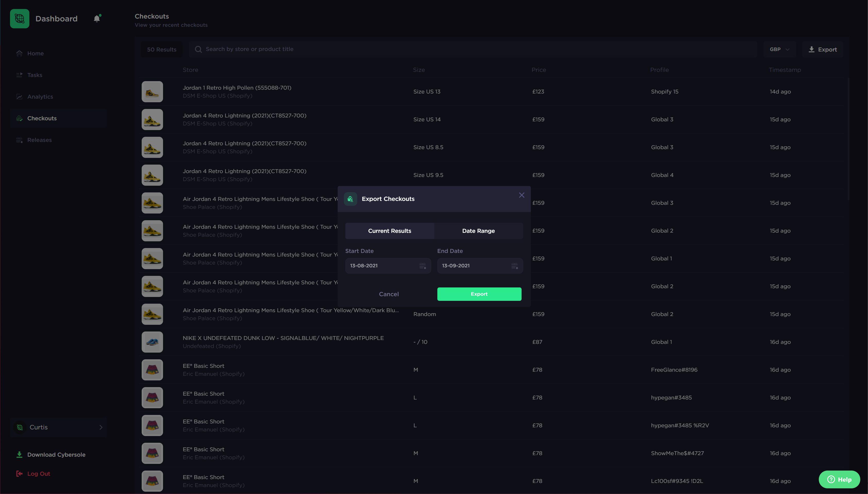Click the Lc100sf#9345 !D2L profile

point(677,481)
